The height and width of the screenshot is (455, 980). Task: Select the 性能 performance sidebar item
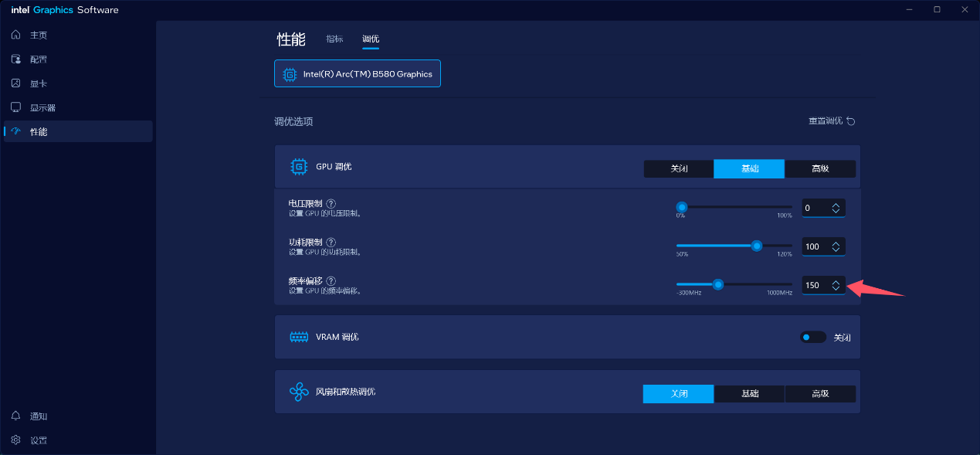(78, 131)
